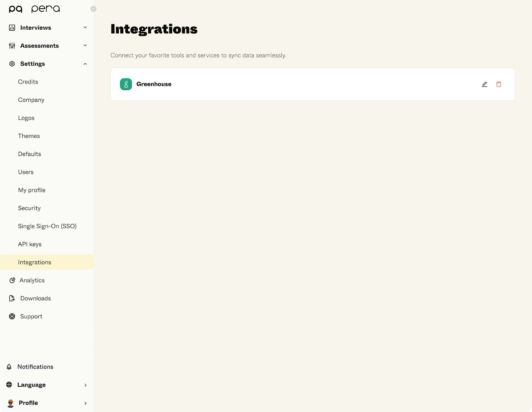Expand the Assessments section chevron
The height and width of the screenshot is (412, 532).
85,45
